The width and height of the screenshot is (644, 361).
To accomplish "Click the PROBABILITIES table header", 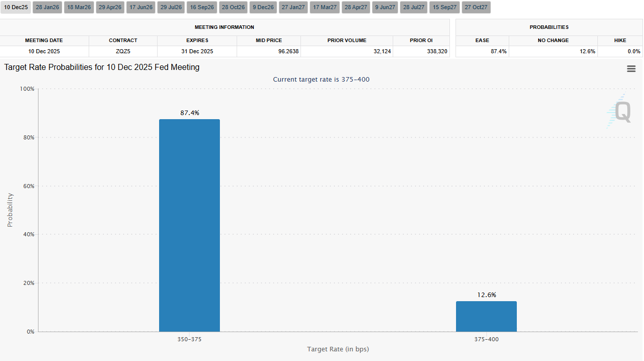I will pos(549,27).
